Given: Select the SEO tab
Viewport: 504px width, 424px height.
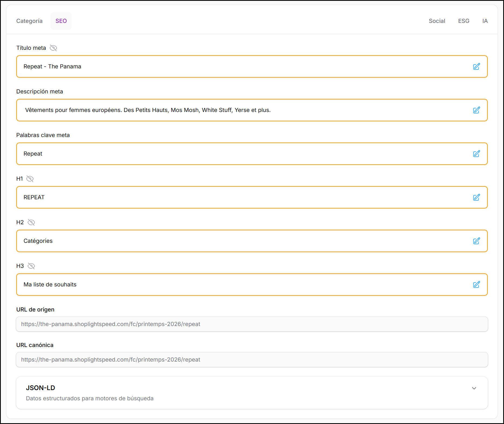Looking at the screenshot, I should (x=61, y=21).
